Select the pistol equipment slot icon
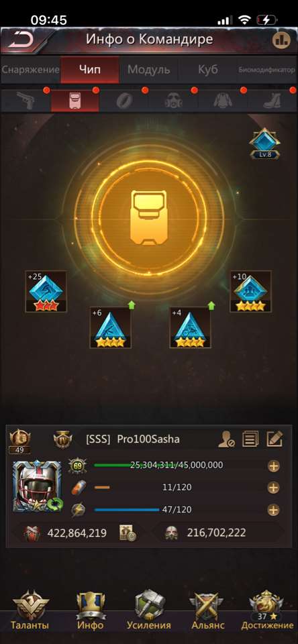This screenshot has height=644, width=298. 25,100
